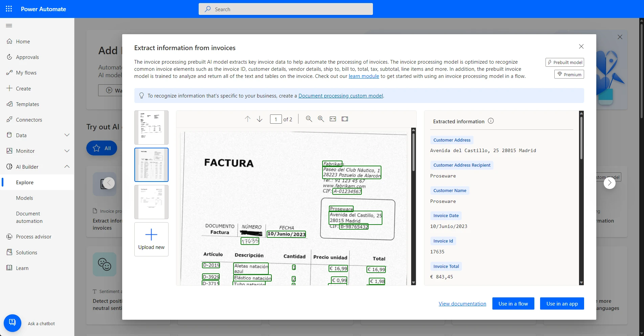
Task: Collapse the navigation pane with hamburger icon
Action: click(9, 25)
